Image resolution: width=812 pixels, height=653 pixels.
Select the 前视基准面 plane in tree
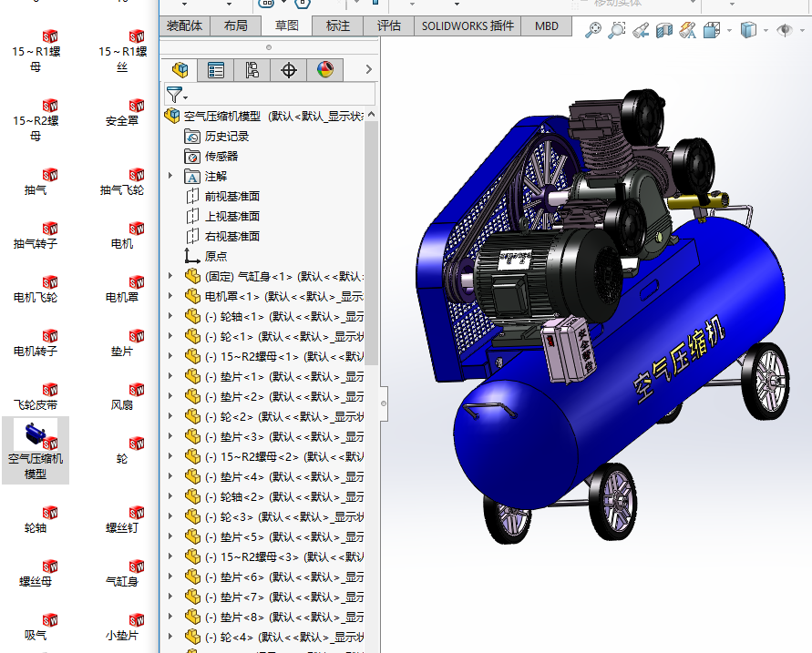point(231,196)
